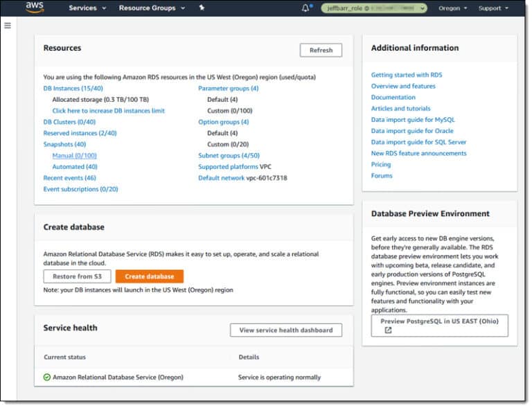Click Supported platforms link
Image resolution: width=532 pixels, height=408 pixels.
(x=228, y=166)
